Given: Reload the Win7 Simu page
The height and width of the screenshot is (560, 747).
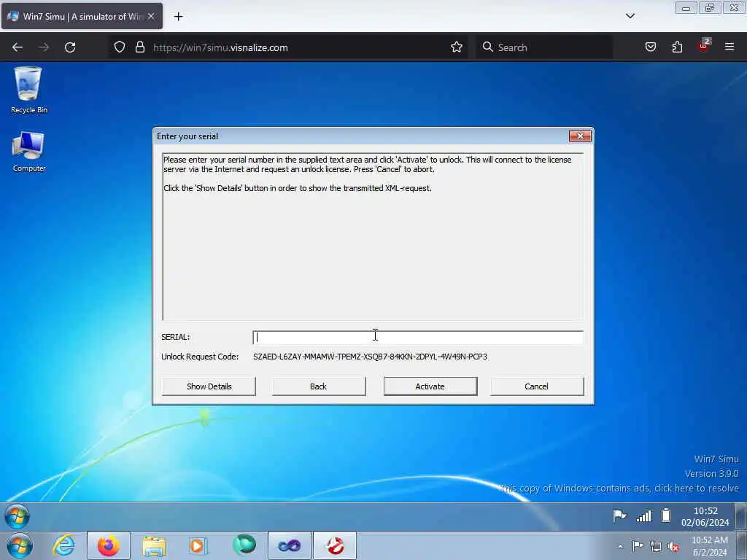Looking at the screenshot, I should tap(70, 47).
